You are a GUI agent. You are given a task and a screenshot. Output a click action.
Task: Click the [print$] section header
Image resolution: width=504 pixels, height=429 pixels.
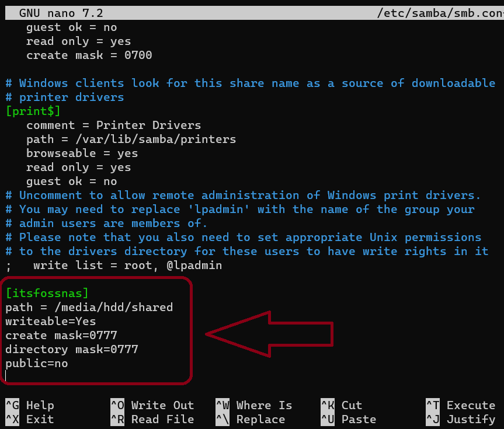pos(33,111)
